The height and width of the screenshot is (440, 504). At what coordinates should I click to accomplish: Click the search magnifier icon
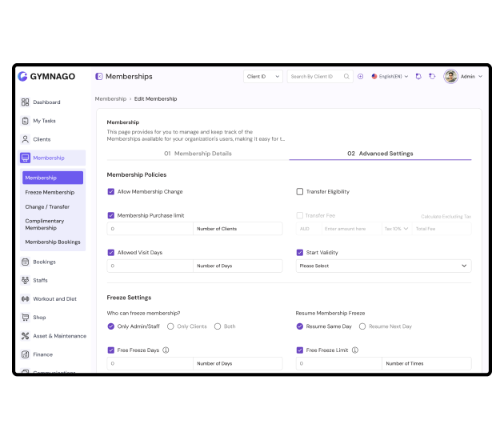click(346, 77)
